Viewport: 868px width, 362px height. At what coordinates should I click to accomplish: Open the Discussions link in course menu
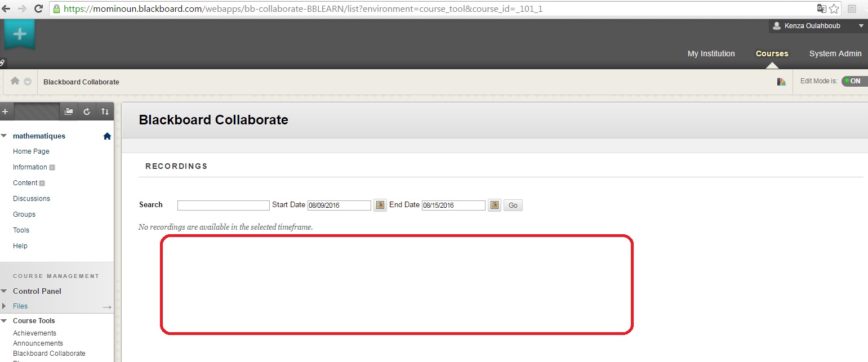[32, 199]
